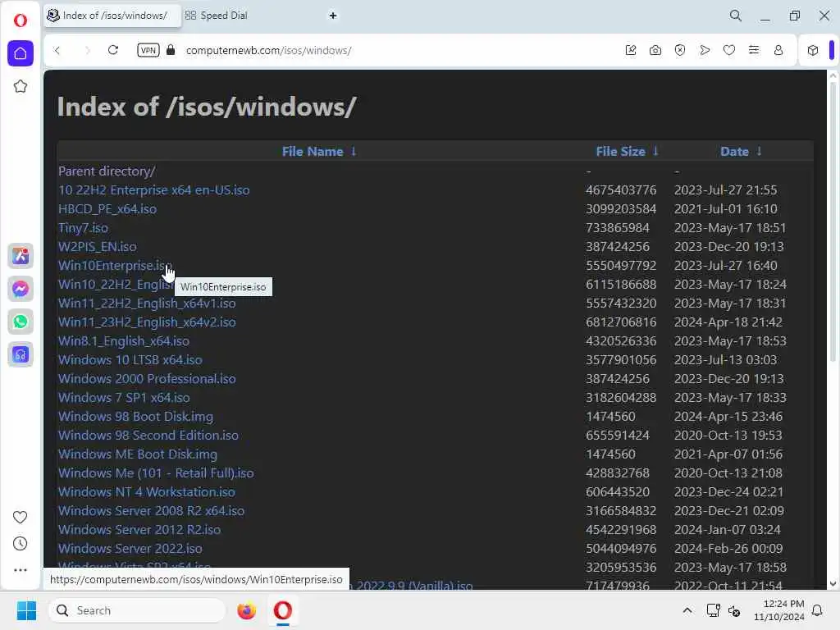Open the profile account icon
Viewport: 840px width, 630px height.
pyautogui.click(x=778, y=50)
